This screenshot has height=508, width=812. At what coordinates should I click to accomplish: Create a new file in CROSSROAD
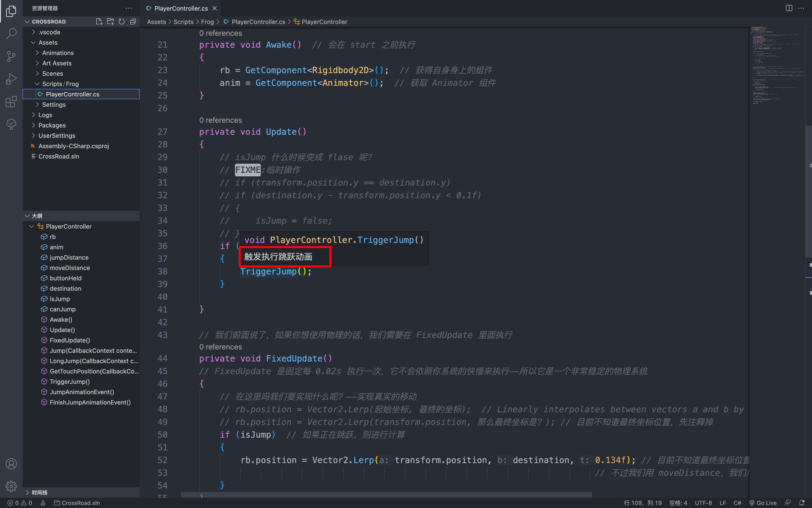99,21
